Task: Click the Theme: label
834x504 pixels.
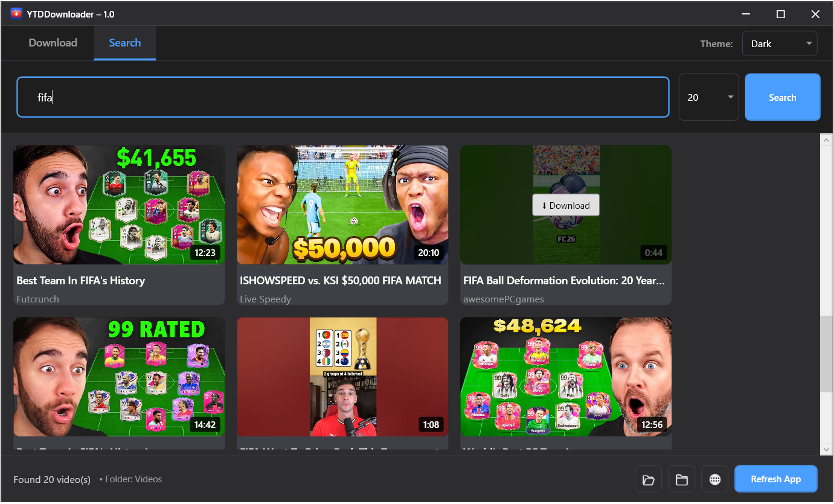Action: [x=717, y=43]
